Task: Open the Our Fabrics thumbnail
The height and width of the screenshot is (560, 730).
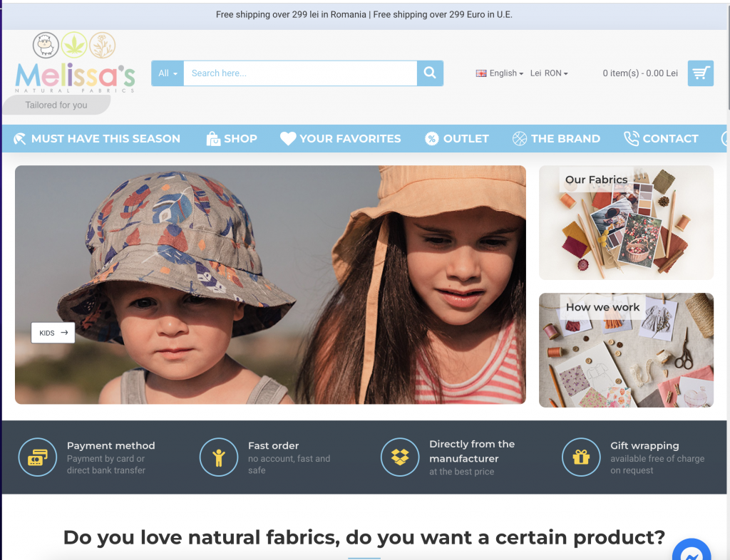Action: 626,223
